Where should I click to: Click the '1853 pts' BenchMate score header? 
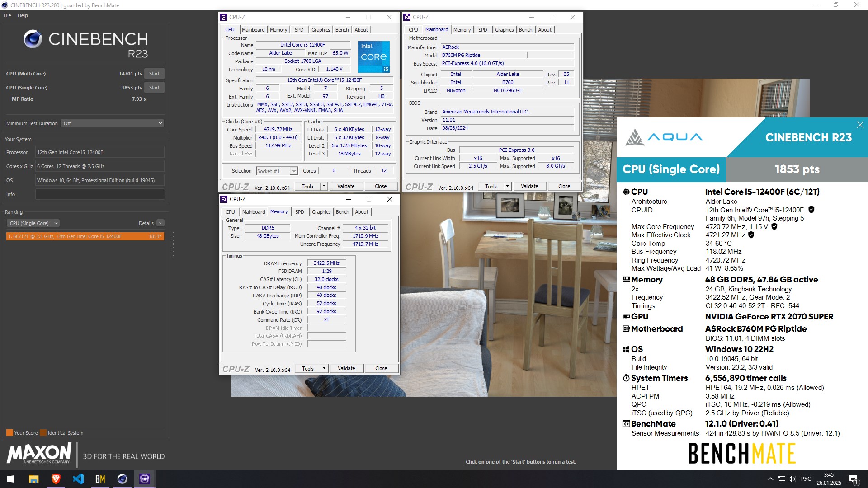coord(797,169)
